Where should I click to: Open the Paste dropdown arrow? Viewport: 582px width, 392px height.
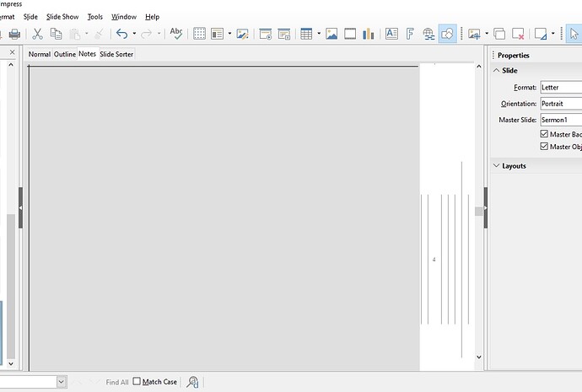pyautogui.click(x=86, y=34)
